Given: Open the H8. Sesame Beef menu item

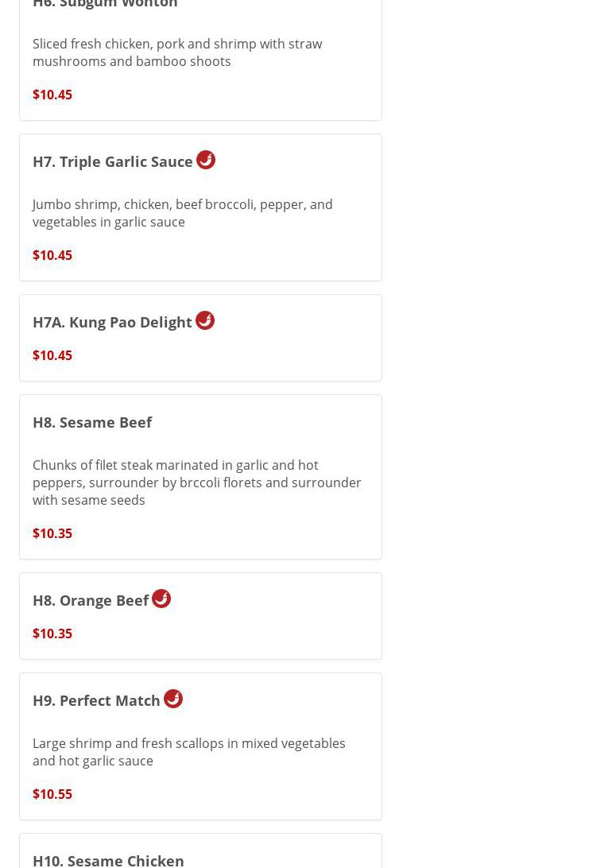Looking at the screenshot, I should click(92, 422).
